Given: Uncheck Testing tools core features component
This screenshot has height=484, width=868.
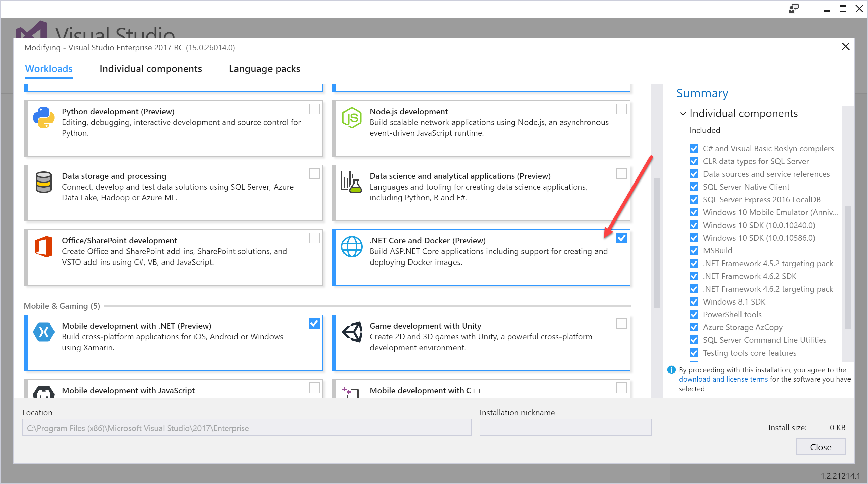Looking at the screenshot, I should coord(694,353).
